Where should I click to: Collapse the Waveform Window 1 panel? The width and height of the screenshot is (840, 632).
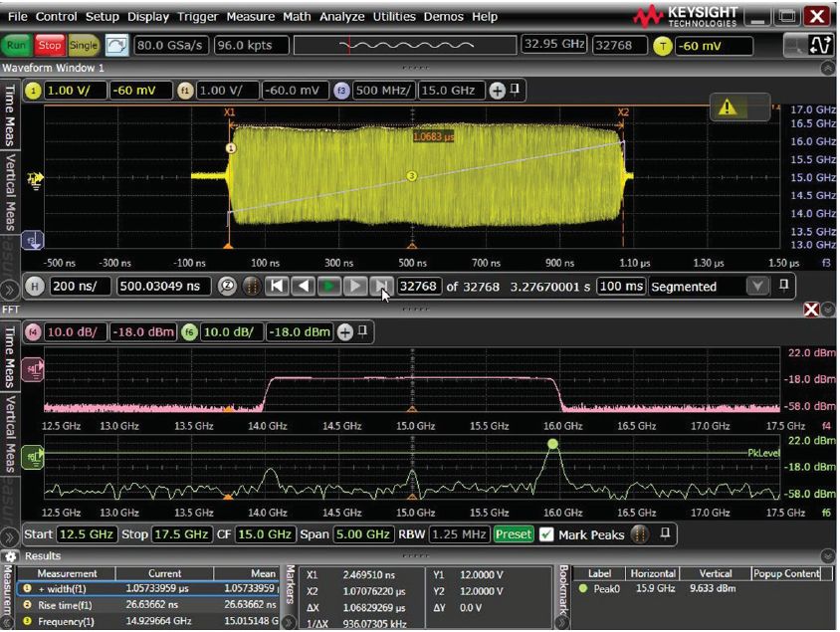[x=828, y=68]
